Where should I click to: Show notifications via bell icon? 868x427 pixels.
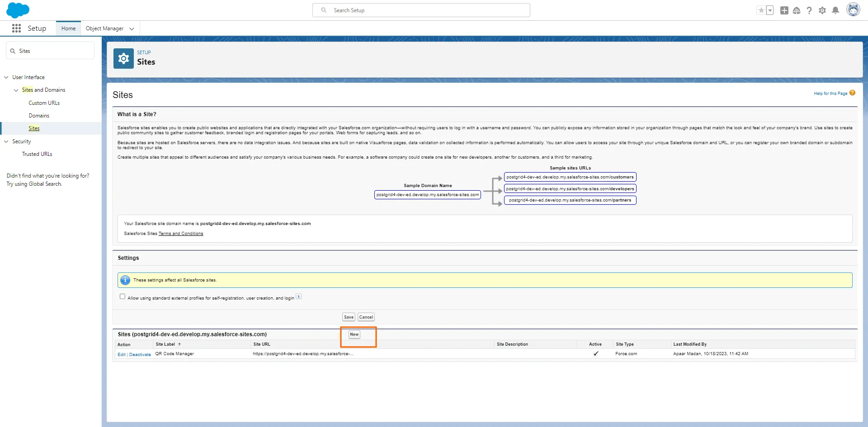tap(835, 10)
